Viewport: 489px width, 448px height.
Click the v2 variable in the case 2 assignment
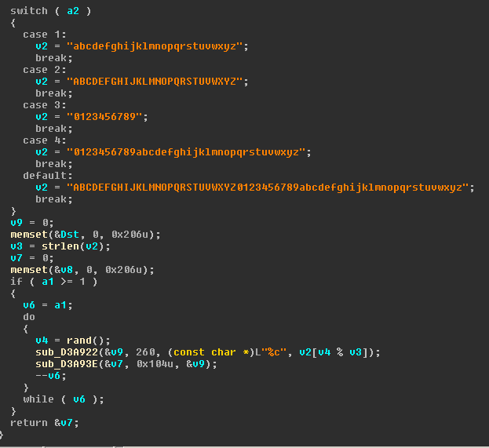point(42,82)
